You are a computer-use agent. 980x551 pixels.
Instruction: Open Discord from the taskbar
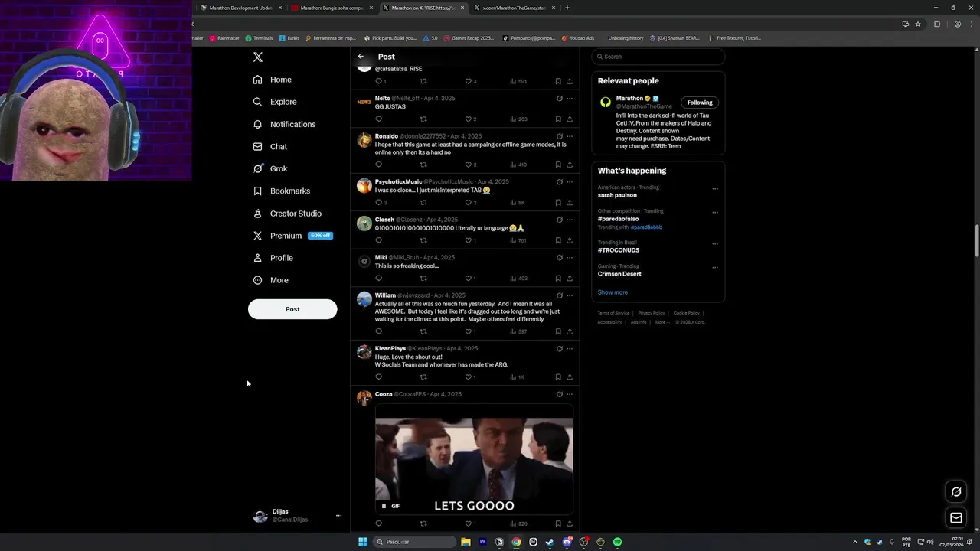pyautogui.click(x=567, y=542)
